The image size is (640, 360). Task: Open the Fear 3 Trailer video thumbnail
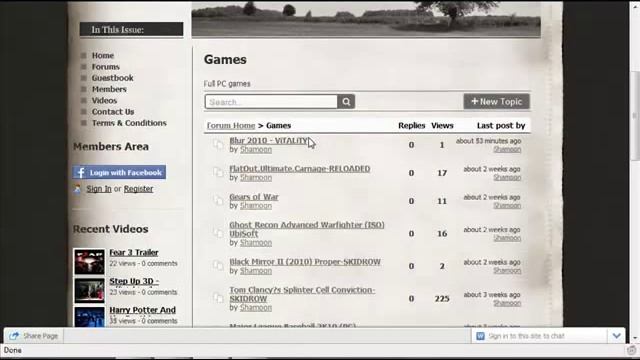tap(89, 262)
